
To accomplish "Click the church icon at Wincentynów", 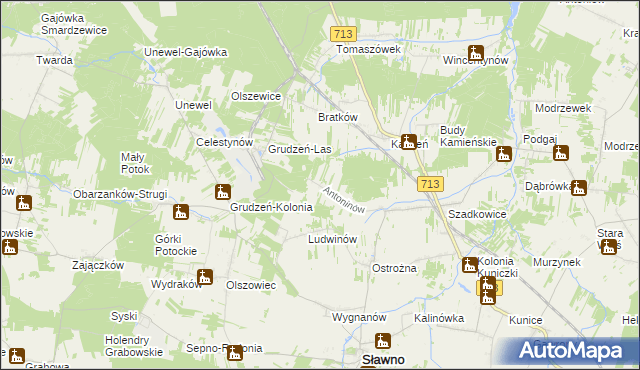I will pyautogui.click(x=476, y=53).
